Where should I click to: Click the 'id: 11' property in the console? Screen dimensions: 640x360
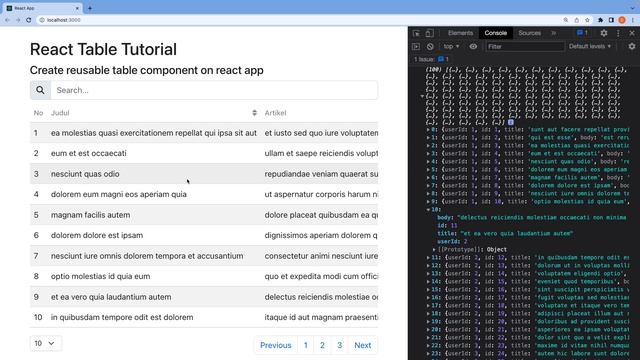[447, 225]
